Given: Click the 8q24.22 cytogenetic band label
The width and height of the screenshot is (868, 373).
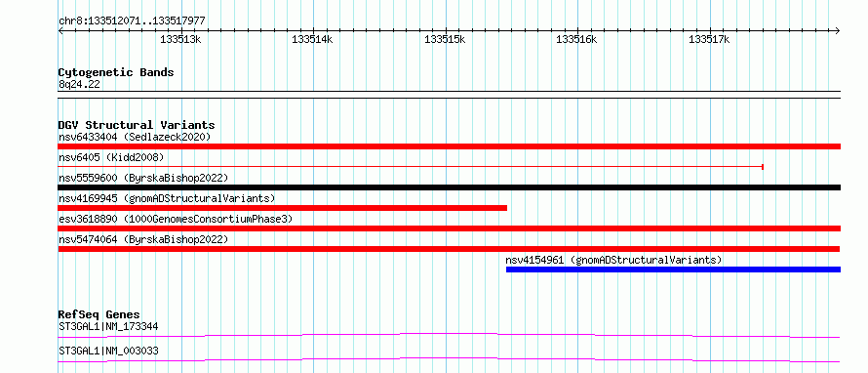Looking at the screenshot, I should point(79,84).
